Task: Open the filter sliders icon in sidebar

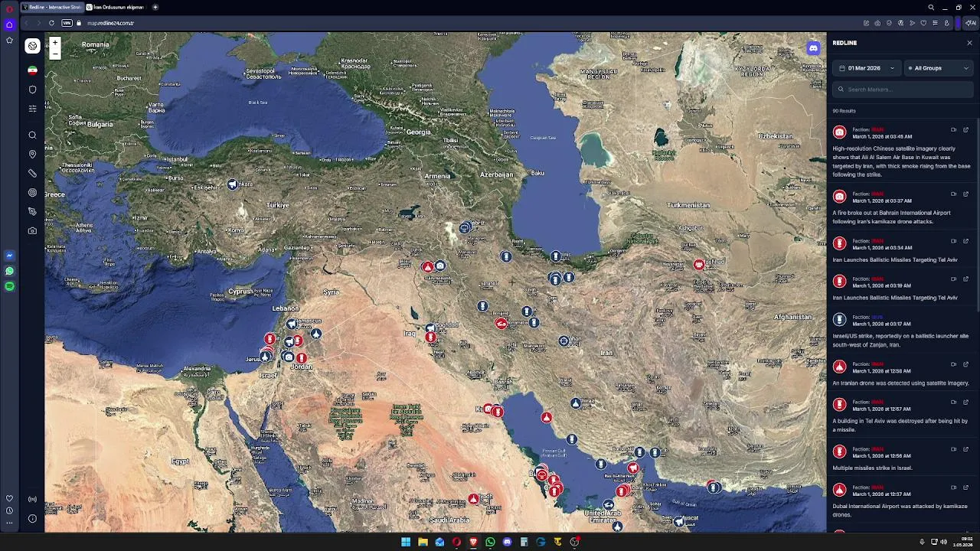Action: [x=32, y=109]
